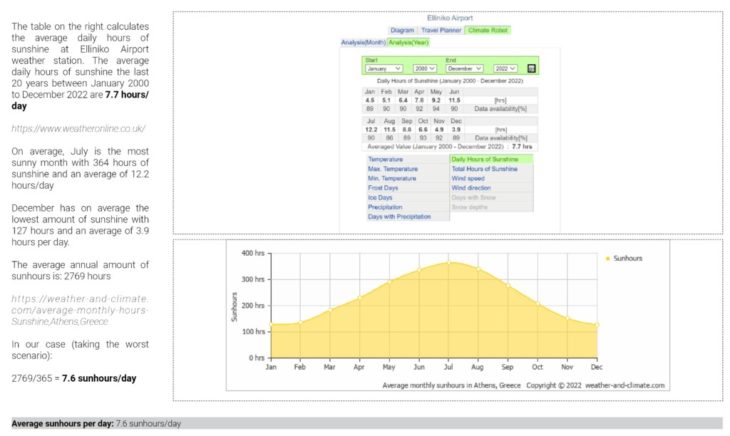The width and height of the screenshot is (730, 436).
Task: Click the calculator icon beside the 2022 dropdown
Action: click(532, 68)
